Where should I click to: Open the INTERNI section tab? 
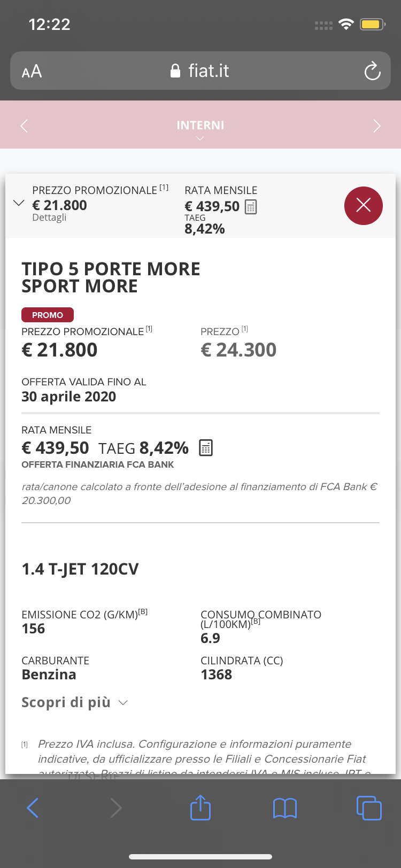click(200, 125)
